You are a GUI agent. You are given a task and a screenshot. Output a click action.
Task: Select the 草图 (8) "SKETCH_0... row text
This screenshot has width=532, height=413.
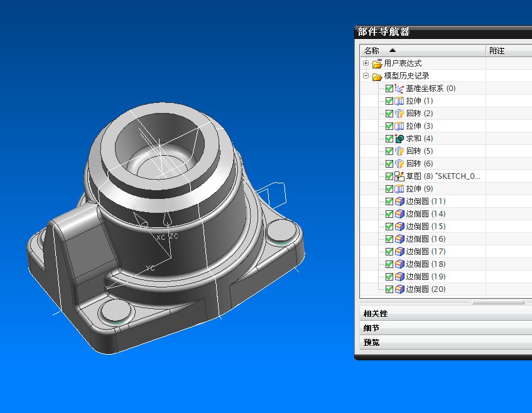(443, 176)
